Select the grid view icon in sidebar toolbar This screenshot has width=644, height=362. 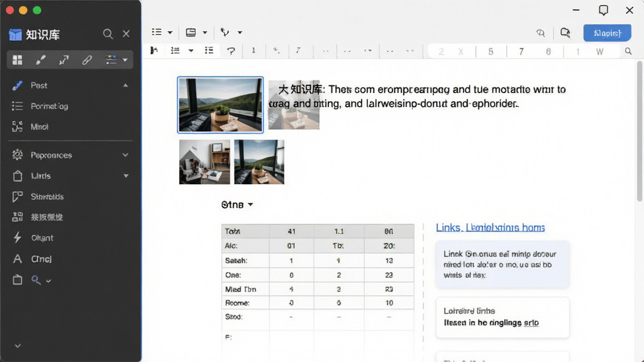pos(18,60)
